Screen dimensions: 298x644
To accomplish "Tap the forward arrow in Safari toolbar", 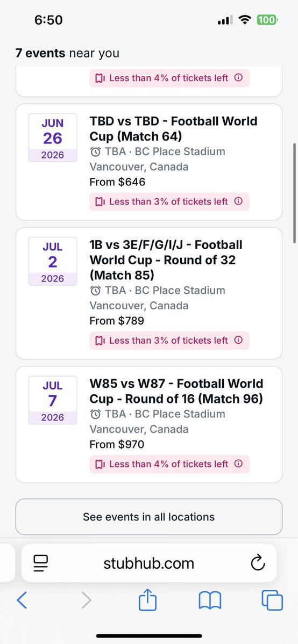I will click(x=86, y=600).
